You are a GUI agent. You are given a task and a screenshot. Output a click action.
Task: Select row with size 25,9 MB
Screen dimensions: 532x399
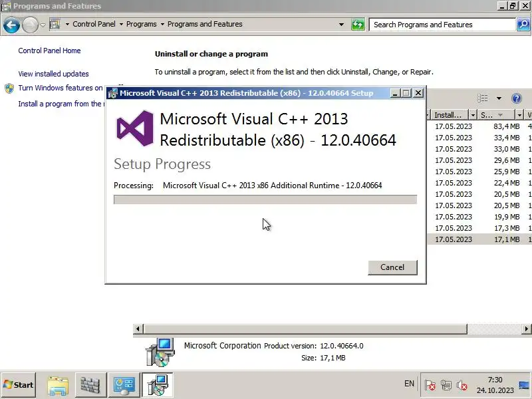pos(479,172)
